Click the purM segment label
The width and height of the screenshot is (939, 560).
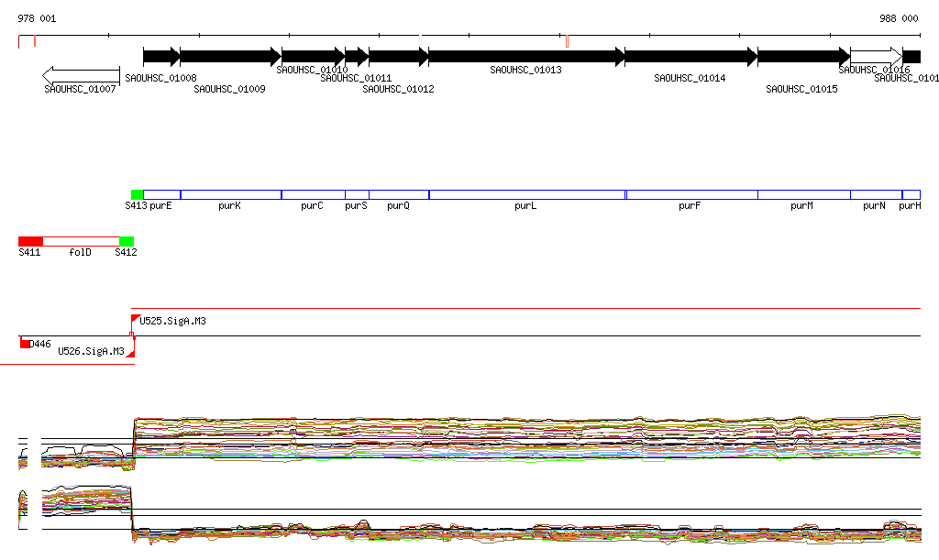801,206
